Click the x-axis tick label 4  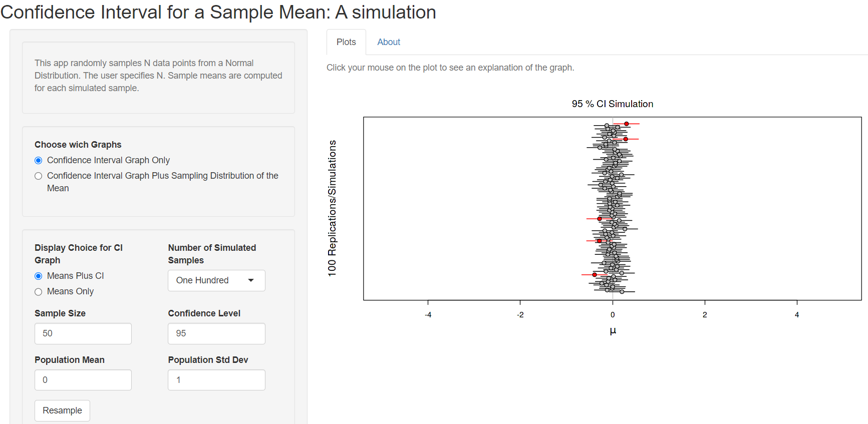797,315
